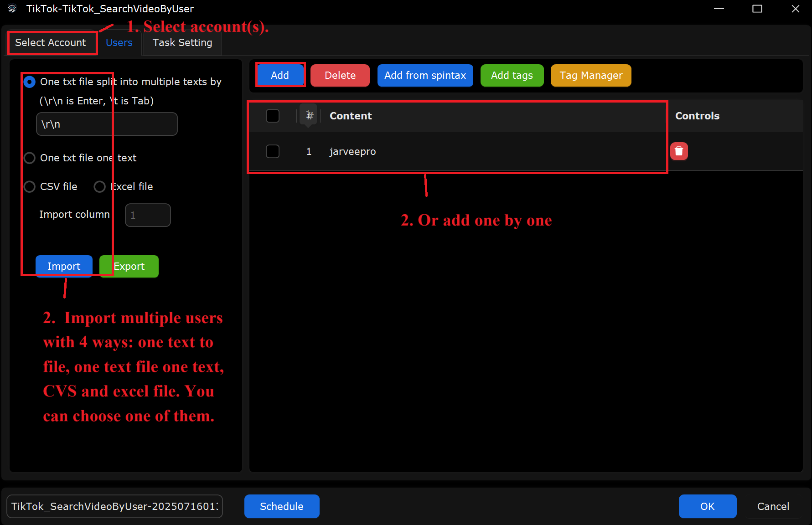Click the blue Add button
The width and height of the screenshot is (812, 525).
(280, 75)
